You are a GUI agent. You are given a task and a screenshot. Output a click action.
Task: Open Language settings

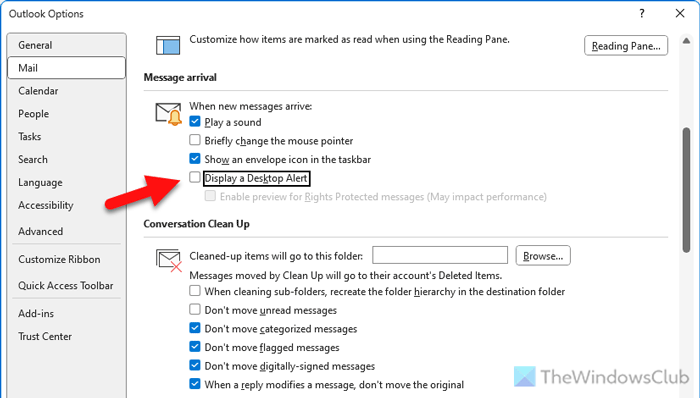pyautogui.click(x=67, y=182)
